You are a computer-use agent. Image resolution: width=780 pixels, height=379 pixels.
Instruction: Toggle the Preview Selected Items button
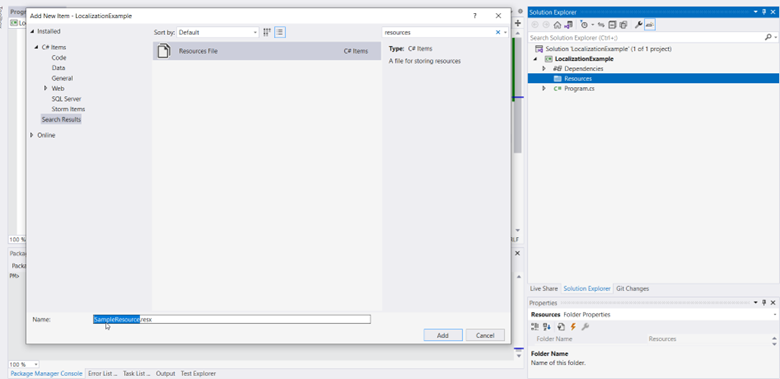coord(650,25)
